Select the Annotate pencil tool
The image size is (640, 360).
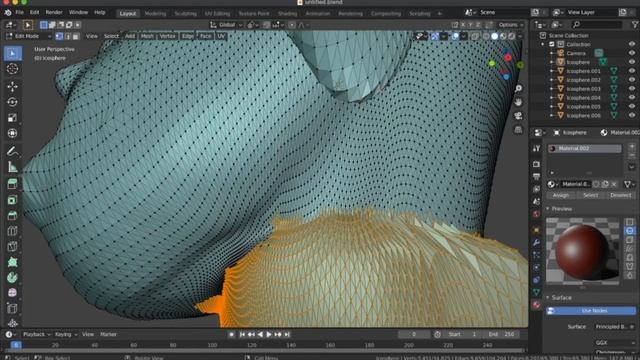[x=12, y=151]
